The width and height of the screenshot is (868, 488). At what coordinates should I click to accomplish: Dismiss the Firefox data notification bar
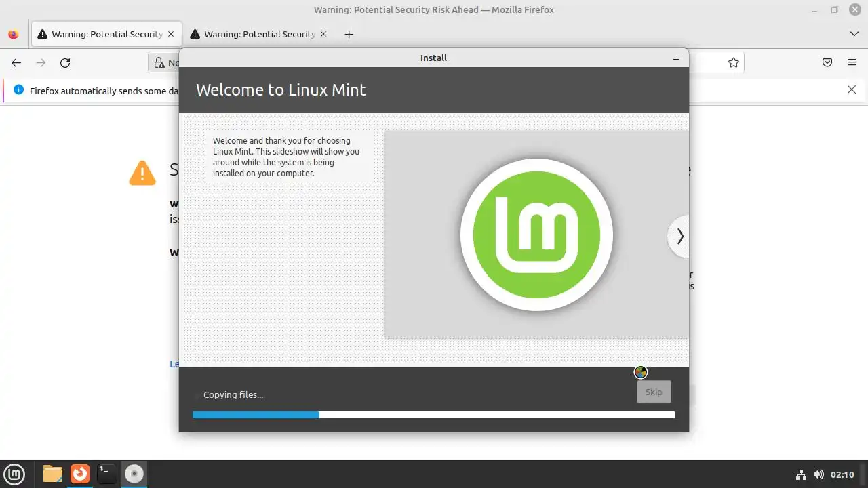click(x=852, y=89)
